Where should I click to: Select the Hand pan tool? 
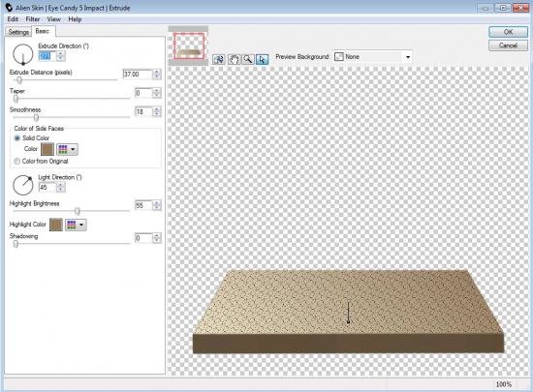pos(234,59)
